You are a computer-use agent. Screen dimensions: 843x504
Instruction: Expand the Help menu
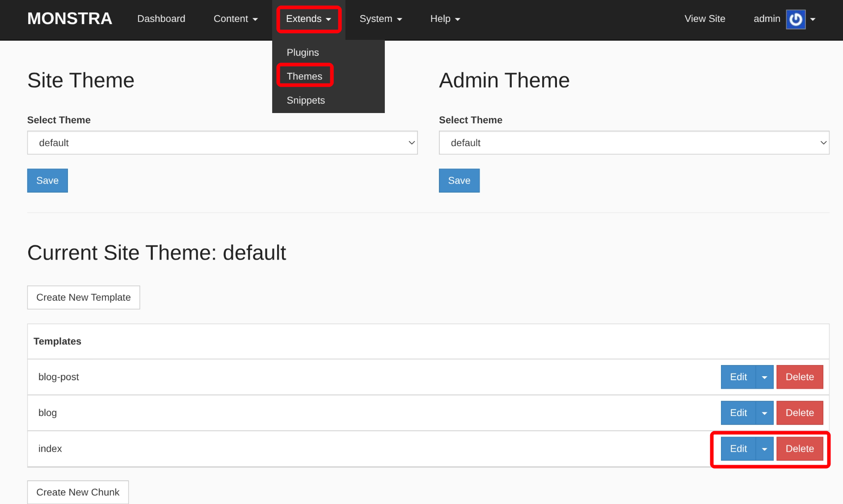(x=445, y=19)
